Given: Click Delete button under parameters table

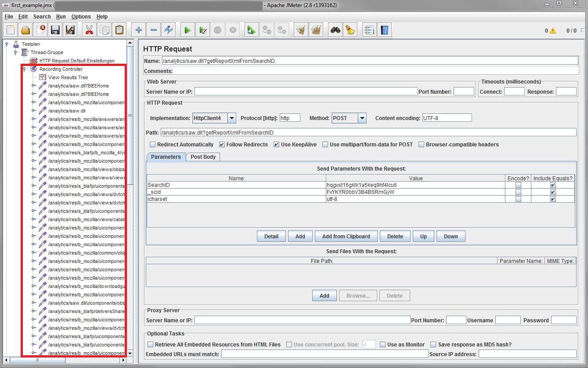Looking at the screenshot, I should tap(395, 236).
